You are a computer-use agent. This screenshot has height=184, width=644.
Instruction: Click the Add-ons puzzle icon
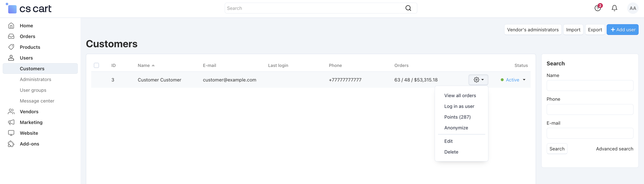click(11, 144)
